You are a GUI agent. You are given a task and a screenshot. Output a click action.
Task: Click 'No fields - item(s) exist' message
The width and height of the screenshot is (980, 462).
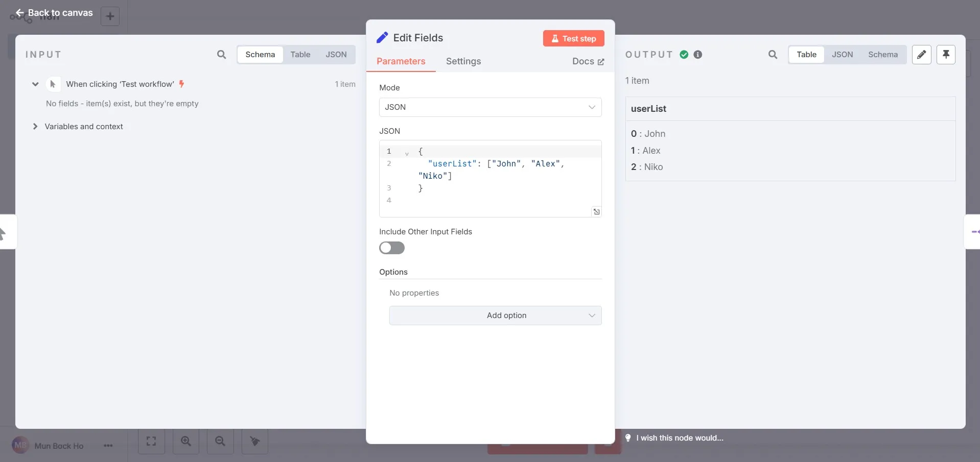click(x=122, y=104)
